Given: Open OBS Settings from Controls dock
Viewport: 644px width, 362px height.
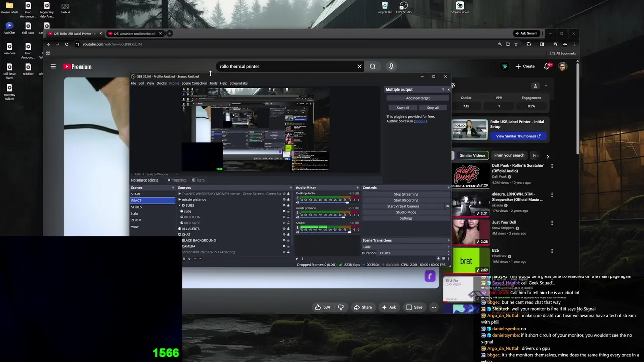Looking at the screenshot, I should click(x=406, y=218).
